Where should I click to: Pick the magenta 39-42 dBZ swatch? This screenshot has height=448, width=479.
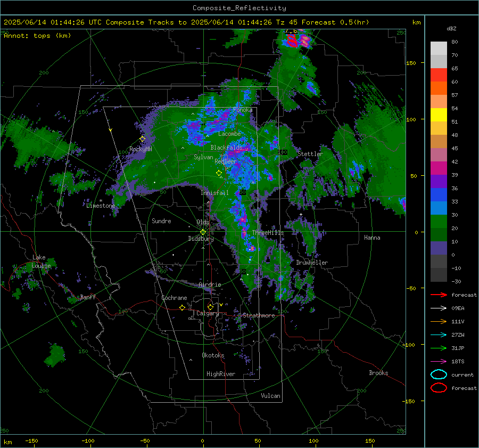point(439,168)
